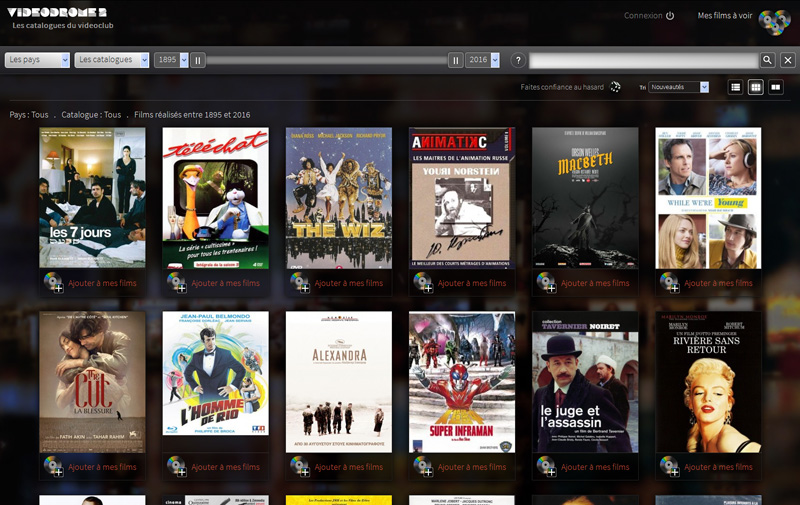Click Ajouter à mes films for Les 7 jours

coord(102,283)
